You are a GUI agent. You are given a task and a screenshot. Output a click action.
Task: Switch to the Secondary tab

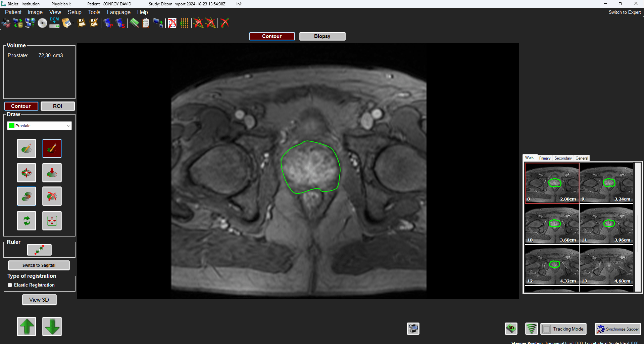pyautogui.click(x=563, y=158)
